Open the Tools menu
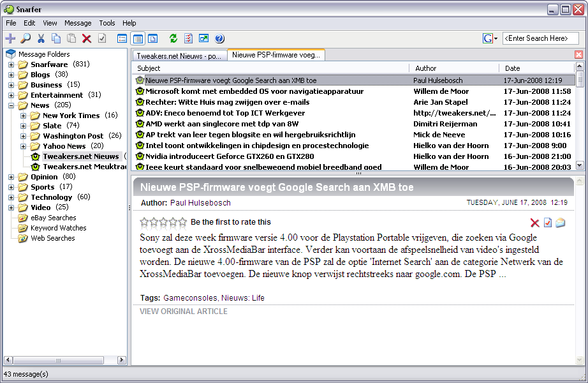 click(107, 23)
